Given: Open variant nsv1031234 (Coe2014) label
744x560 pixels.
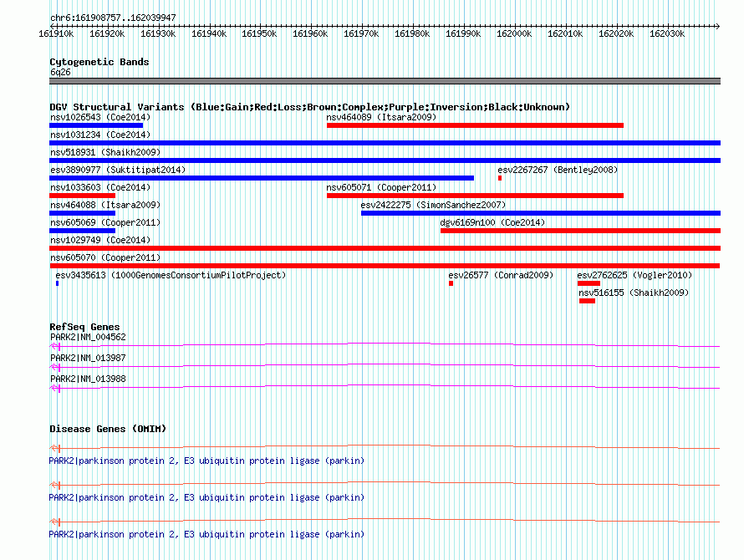Looking at the screenshot, I should pyautogui.click(x=100, y=135).
